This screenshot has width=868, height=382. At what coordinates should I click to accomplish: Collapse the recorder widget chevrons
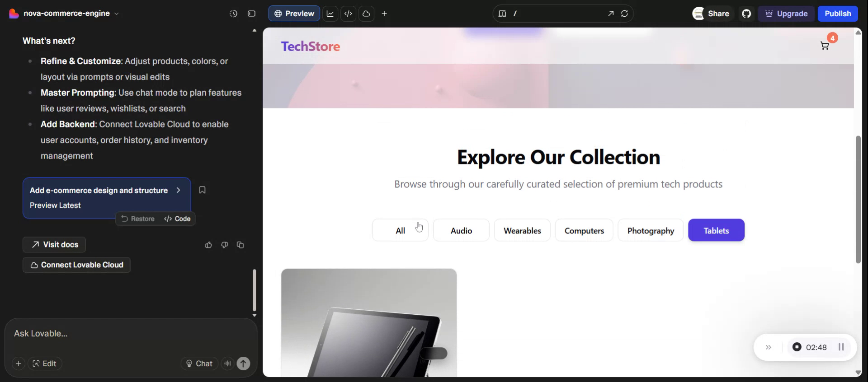coord(769,347)
